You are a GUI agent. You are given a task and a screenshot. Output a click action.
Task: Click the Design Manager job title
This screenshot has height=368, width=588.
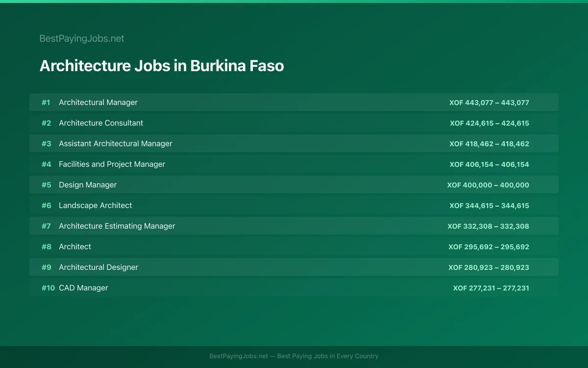(88, 184)
